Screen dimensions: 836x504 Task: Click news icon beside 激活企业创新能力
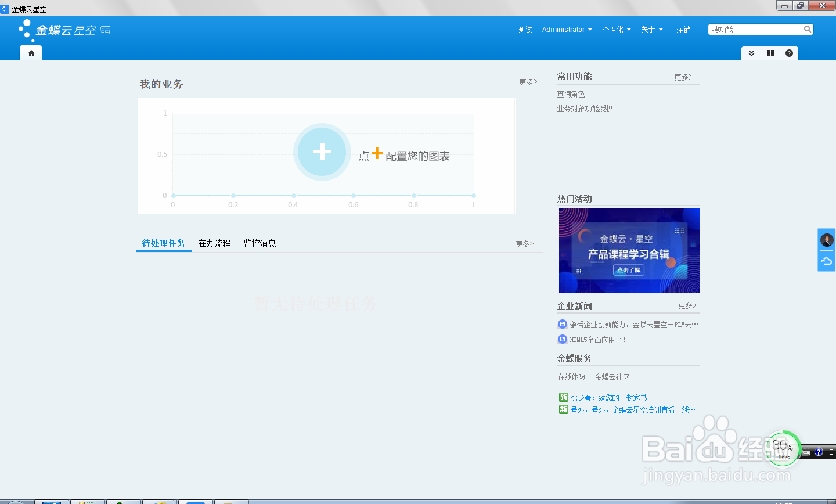pos(562,324)
